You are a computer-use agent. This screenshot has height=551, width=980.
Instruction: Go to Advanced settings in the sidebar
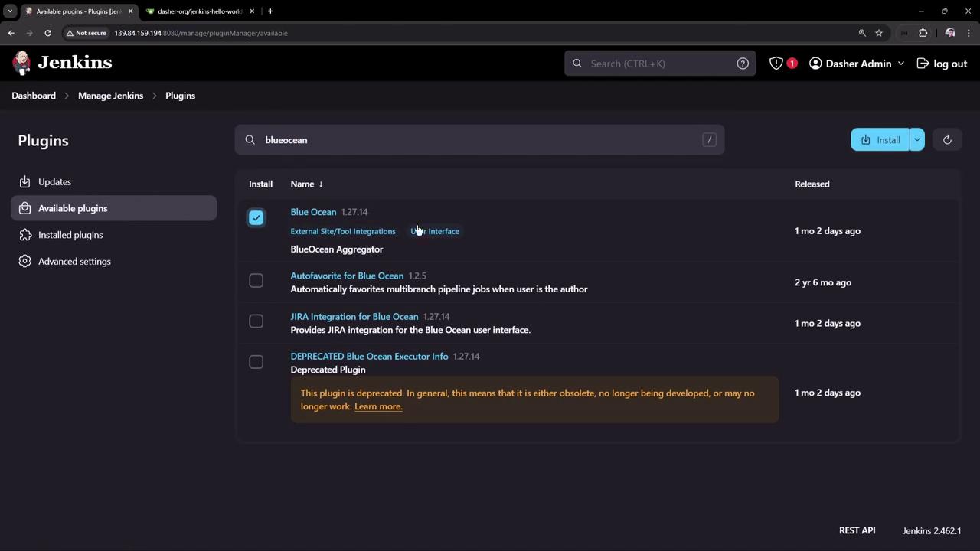tap(74, 262)
